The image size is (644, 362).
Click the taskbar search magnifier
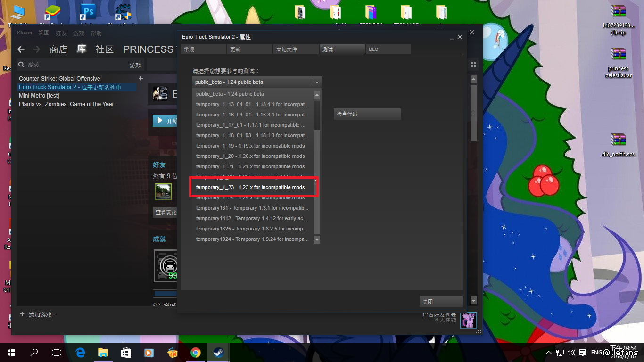(34, 352)
